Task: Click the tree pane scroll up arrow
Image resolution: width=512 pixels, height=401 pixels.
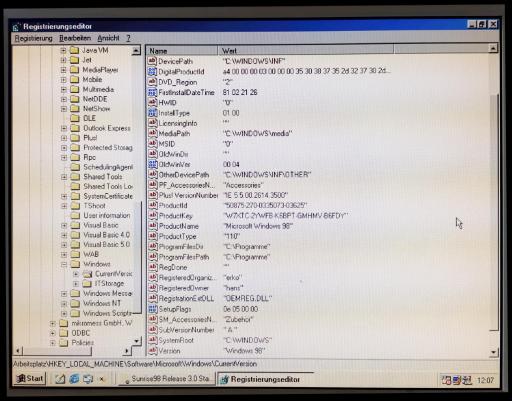Action: [x=136, y=51]
